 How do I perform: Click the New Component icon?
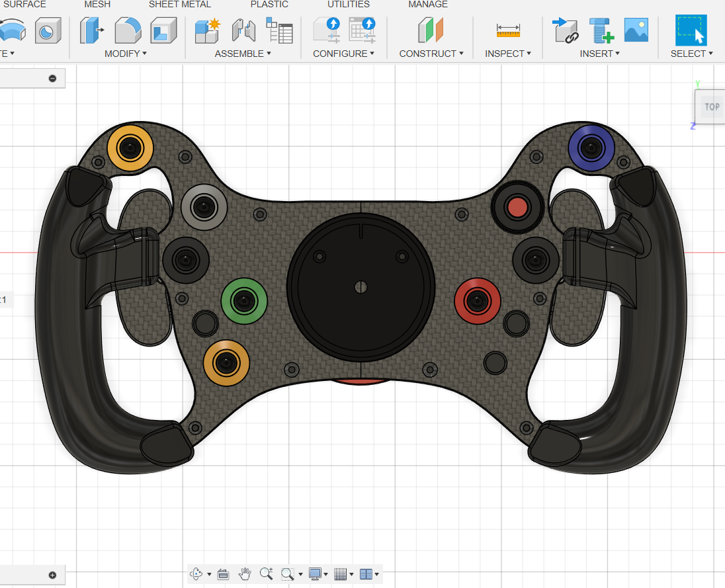coord(207,30)
